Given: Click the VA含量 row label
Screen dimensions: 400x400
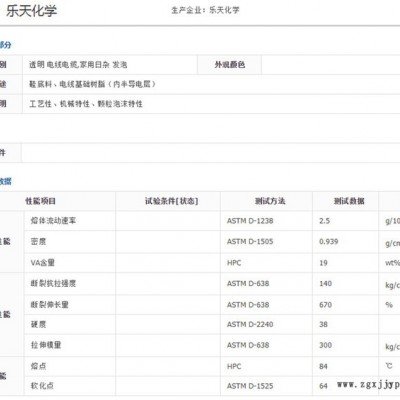Looking at the screenshot, I should coord(43,263).
